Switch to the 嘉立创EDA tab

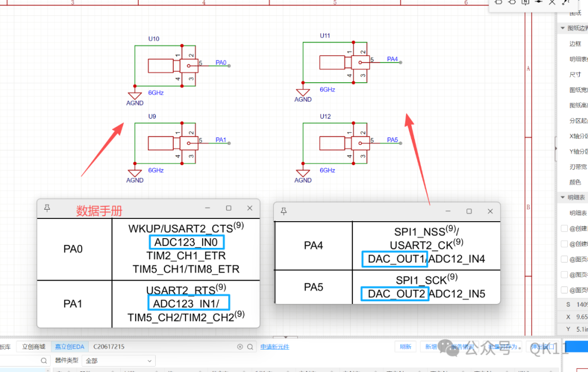[x=70, y=347]
